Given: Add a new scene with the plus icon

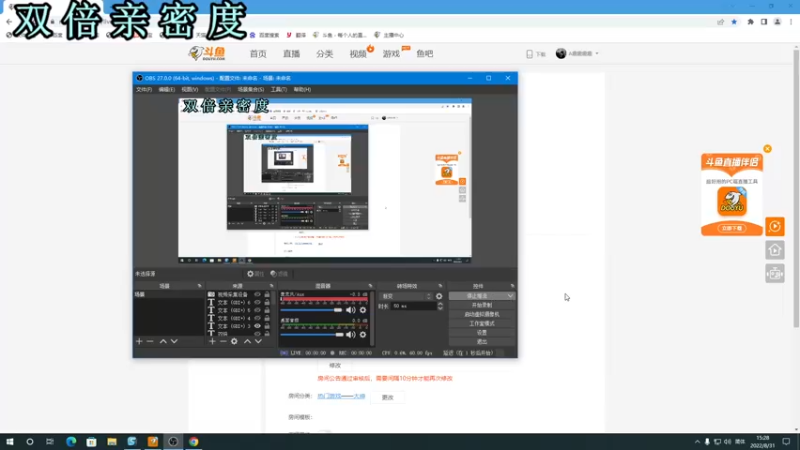Looking at the screenshot, I should click(x=139, y=341).
